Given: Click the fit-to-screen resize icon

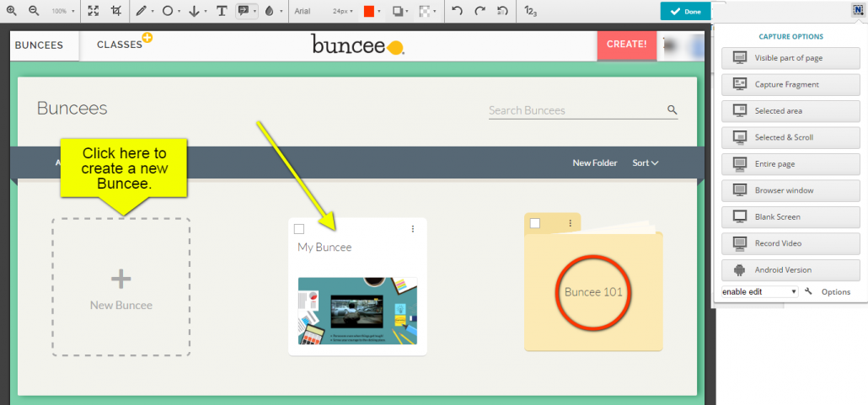Looking at the screenshot, I should (94, 11).
